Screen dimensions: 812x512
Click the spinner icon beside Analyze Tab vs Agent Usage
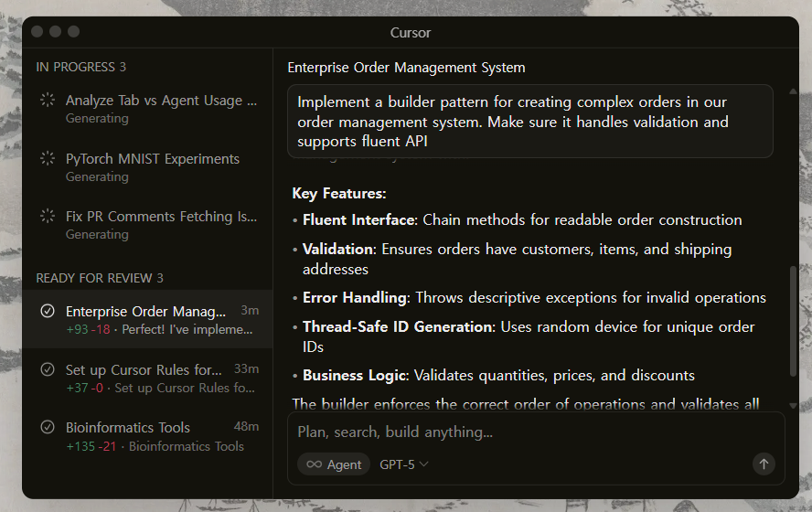click(48, 101)
